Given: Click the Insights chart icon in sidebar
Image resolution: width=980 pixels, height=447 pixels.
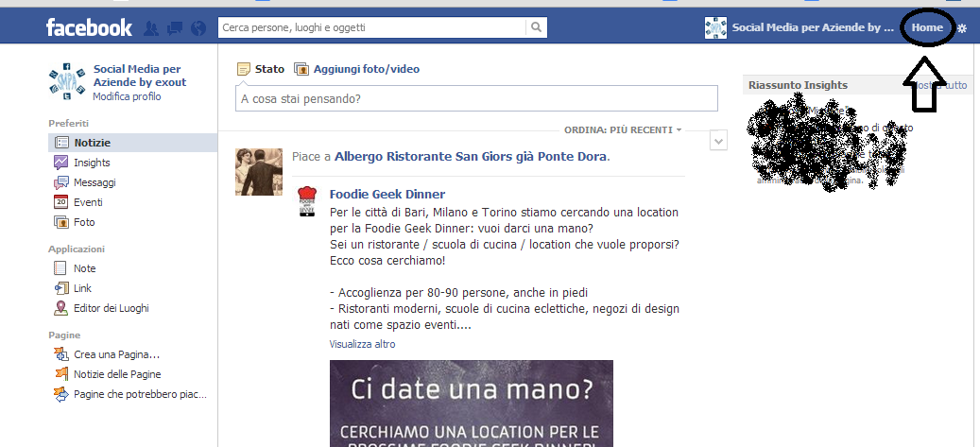Looking at the screenshot, I should [x=61, y=163].
